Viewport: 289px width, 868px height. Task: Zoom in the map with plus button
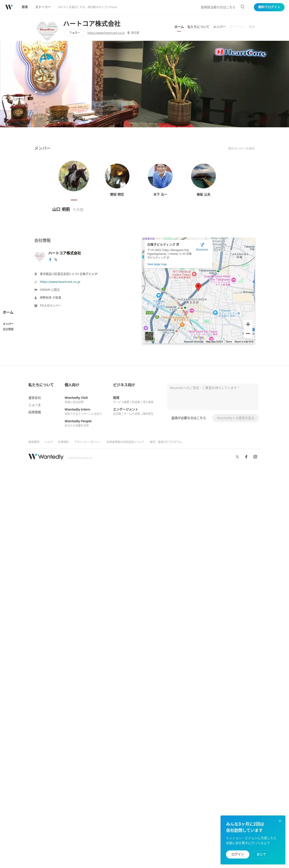pyautogui.click(x=248, y=324)
